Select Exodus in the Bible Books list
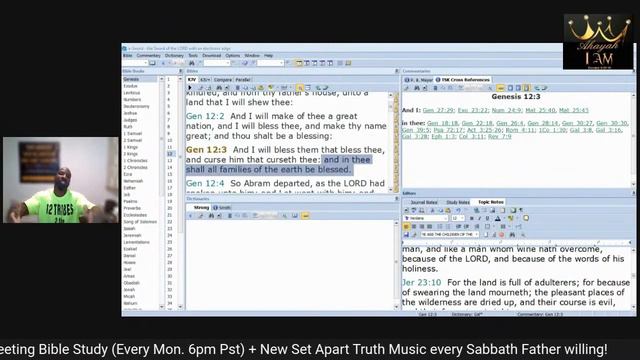The width and height of the screenshot is (640, 360). point(131,86)
